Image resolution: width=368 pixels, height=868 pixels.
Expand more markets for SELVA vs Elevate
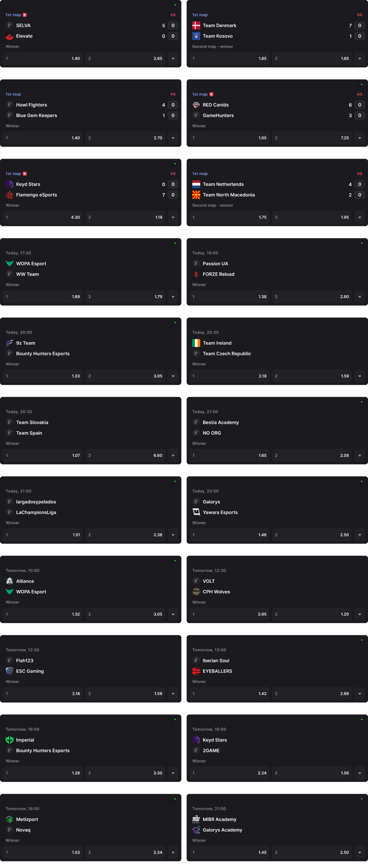173,59
